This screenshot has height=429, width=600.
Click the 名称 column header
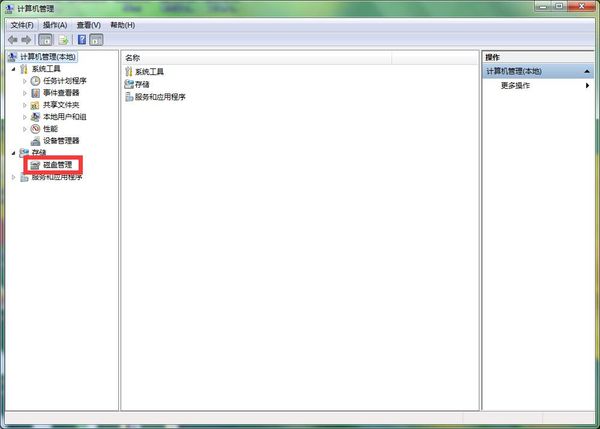133,58
